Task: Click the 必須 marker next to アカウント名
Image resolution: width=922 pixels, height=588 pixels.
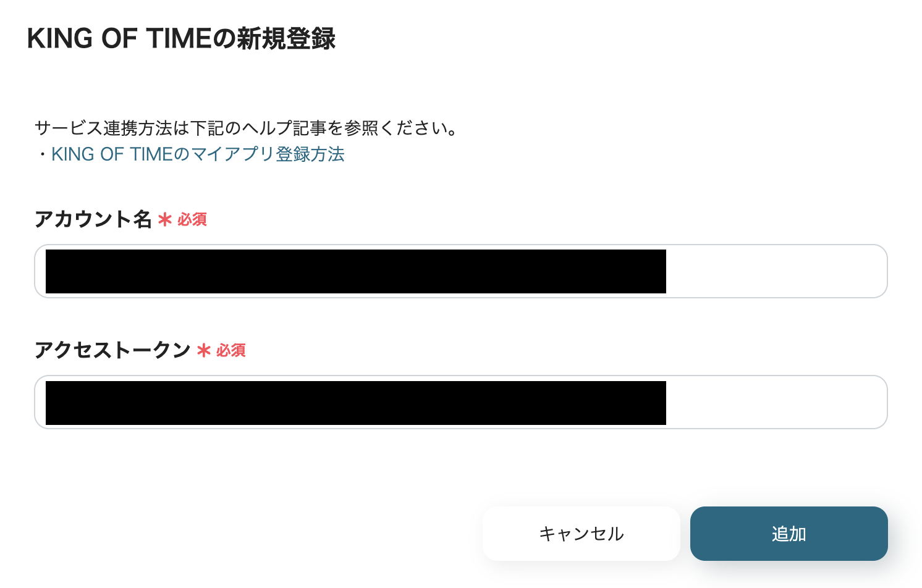Action: pos(192,219)
